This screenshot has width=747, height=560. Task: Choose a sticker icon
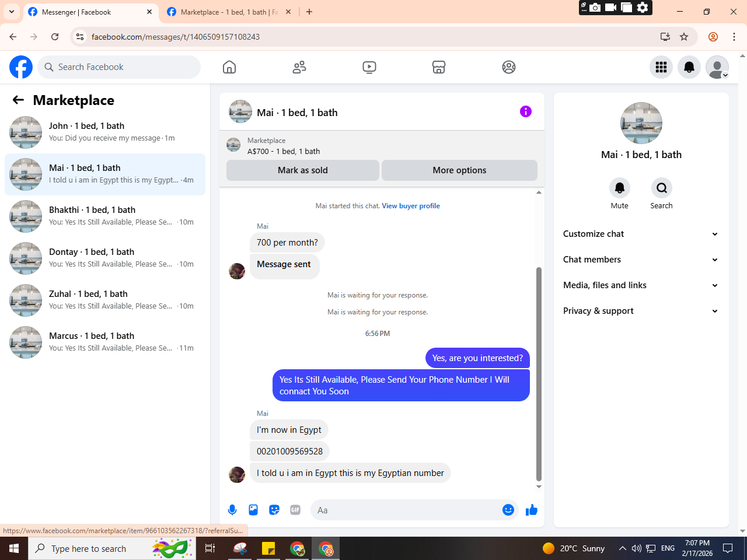[x=274, y=510]
